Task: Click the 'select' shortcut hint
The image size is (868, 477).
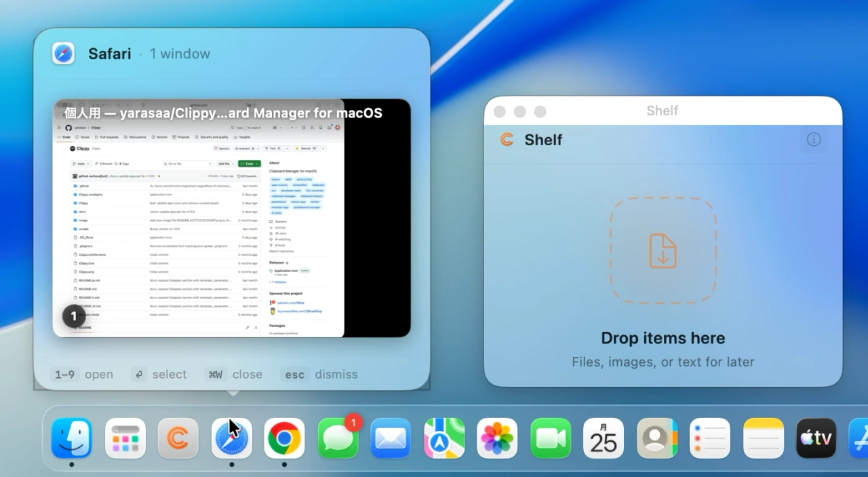Action: 159,374
